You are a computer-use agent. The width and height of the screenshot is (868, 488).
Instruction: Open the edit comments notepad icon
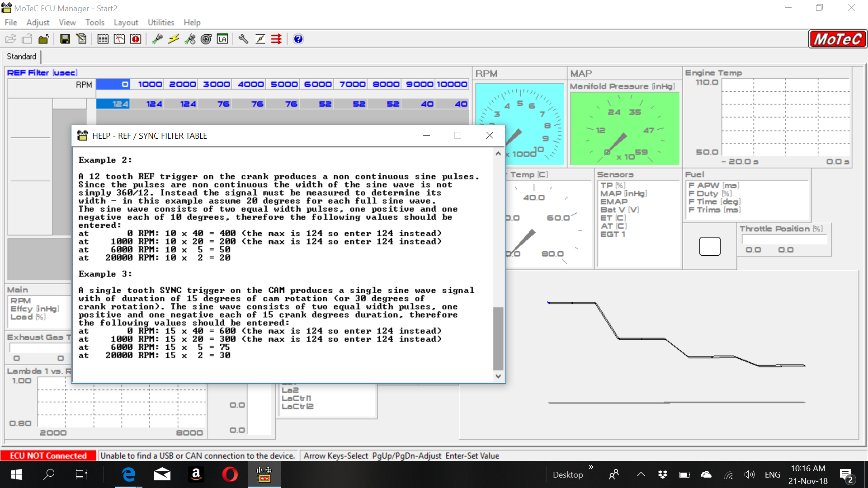82,39
